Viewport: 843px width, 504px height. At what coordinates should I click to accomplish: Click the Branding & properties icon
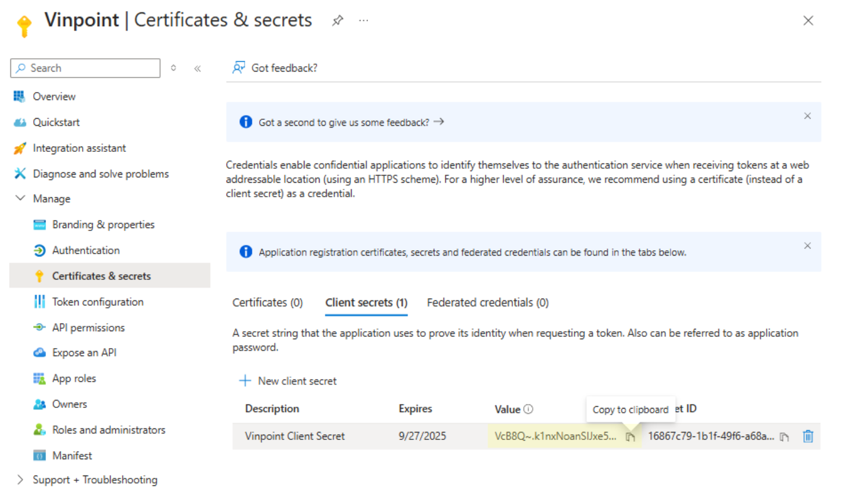click(40, 225)
